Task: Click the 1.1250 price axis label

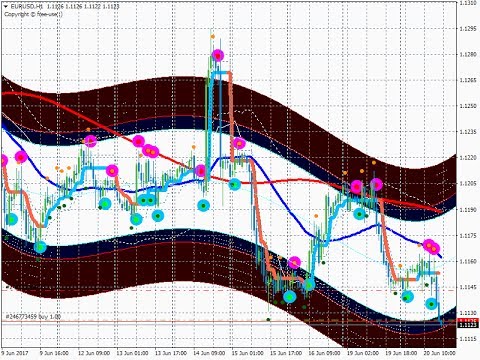Action: tap(468, 106)
